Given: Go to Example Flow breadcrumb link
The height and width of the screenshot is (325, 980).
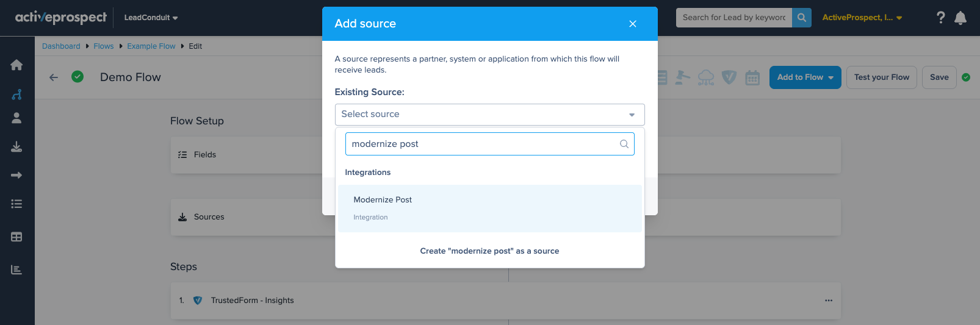Looking at the screenshot, I should [151, 46].
